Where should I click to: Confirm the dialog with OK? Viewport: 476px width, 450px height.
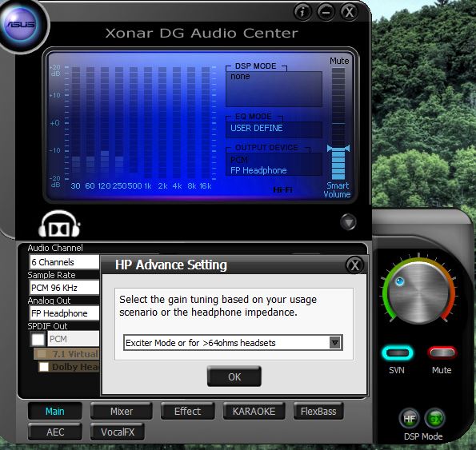[234, 376]
